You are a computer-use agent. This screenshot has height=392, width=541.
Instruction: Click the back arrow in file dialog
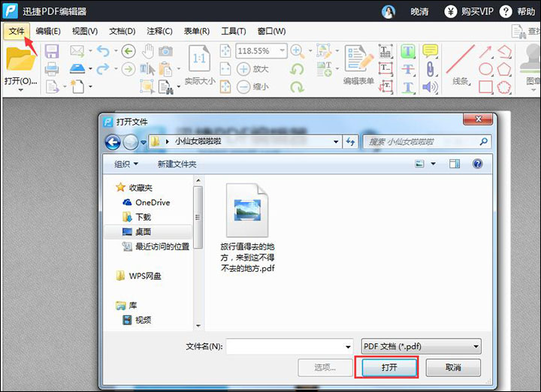point(113,141)
